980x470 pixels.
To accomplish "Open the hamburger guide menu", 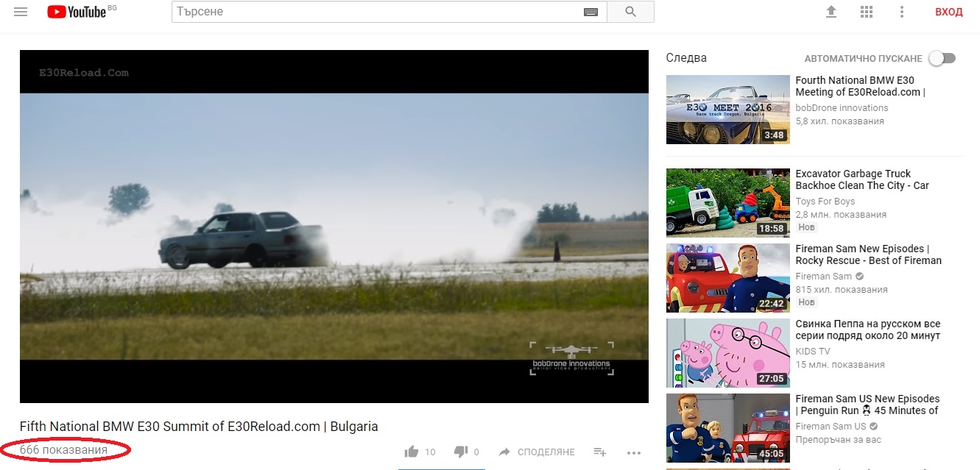I will [21, 13].
